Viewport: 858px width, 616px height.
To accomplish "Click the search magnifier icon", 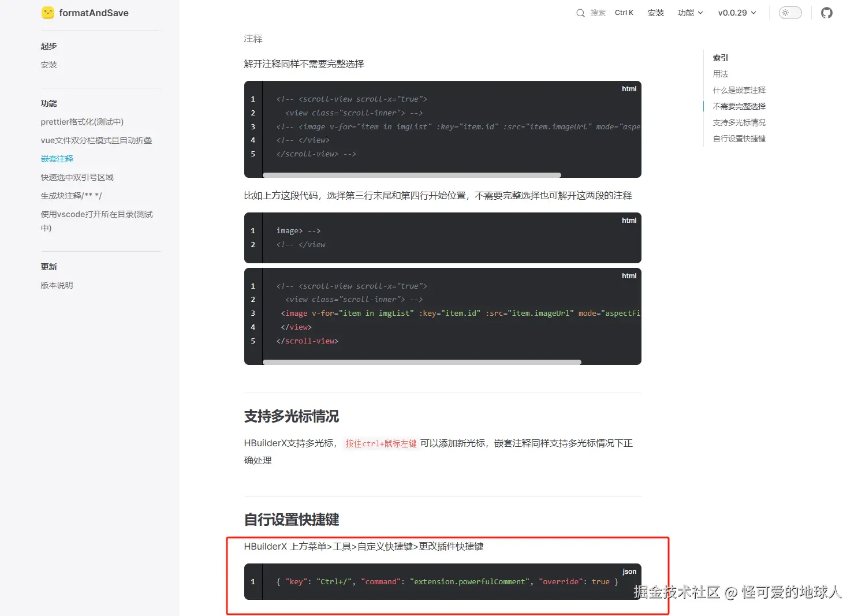I will pyautogui.click(x=580, y=13).
